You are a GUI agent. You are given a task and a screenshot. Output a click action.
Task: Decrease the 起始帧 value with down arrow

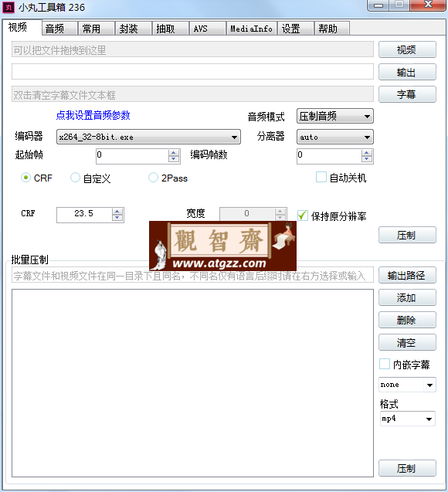(x=174, y=159)
